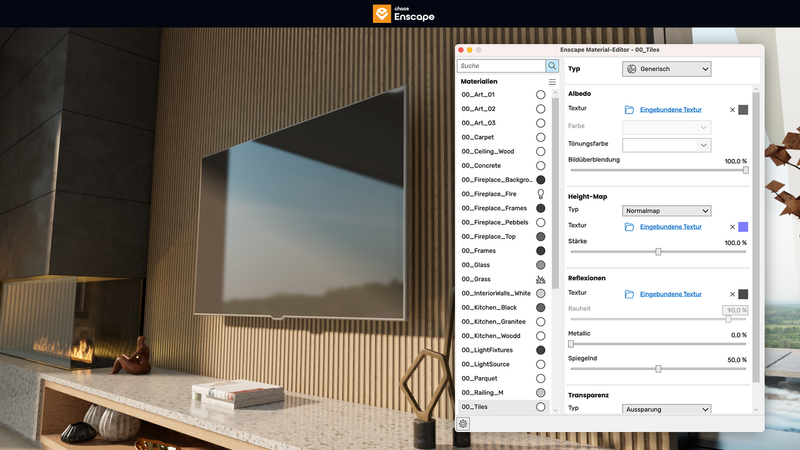Adjust the Spiegelnd slider handle
Screen dimensions: 800x450
(x=658, y=368)
